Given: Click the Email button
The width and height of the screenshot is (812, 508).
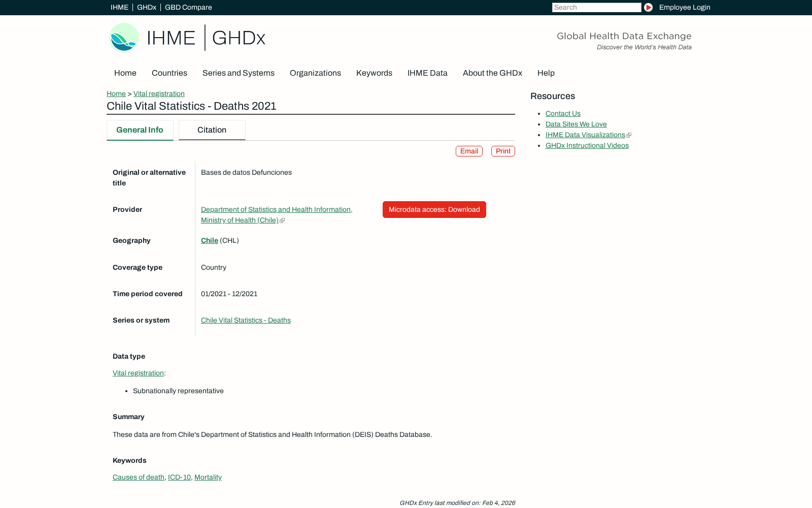Looking at the screenshot, I should (x=469, y=151).
